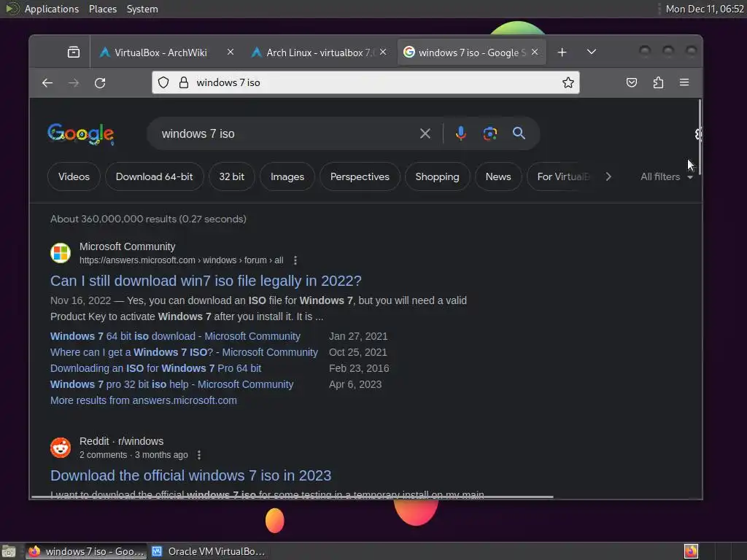Apply the 32 bit filter chip

tap(231, 176)
